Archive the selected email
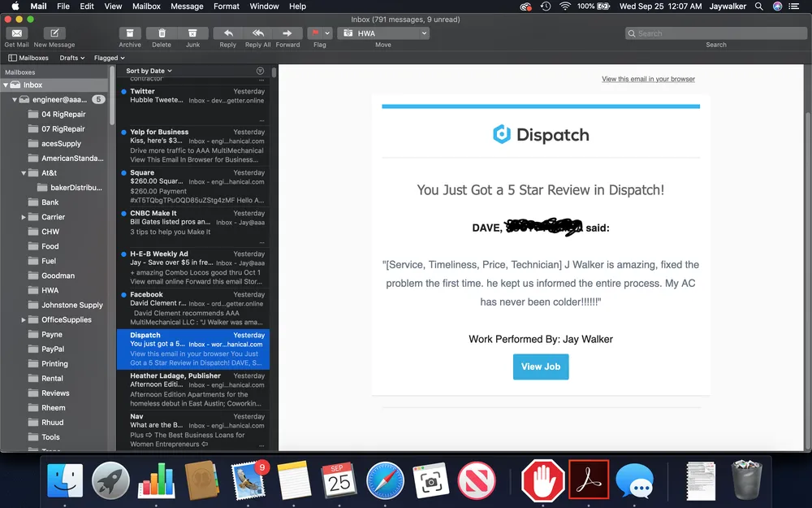Image resolution: width=812 pixels, height=508 pixels. point(130,33)
